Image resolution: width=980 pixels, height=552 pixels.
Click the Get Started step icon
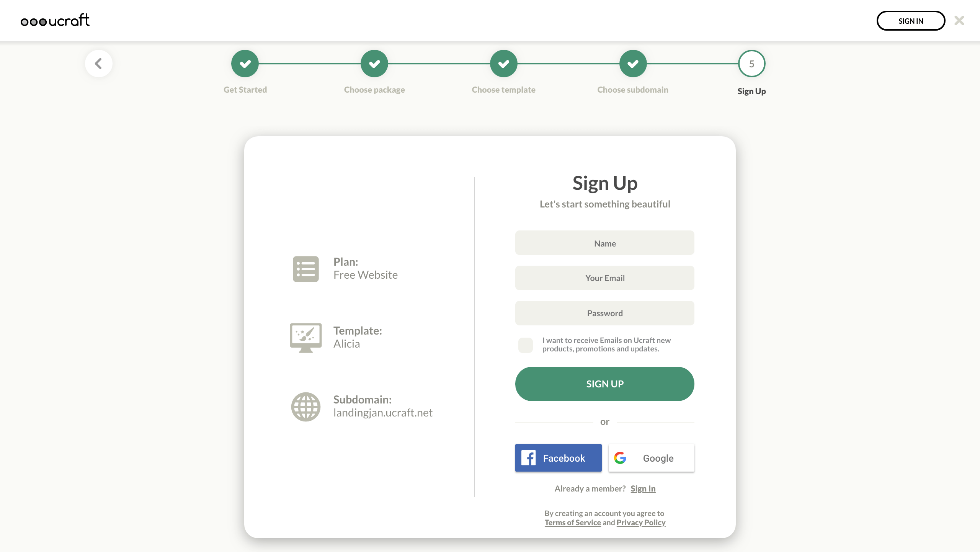[x=245, y=63]
